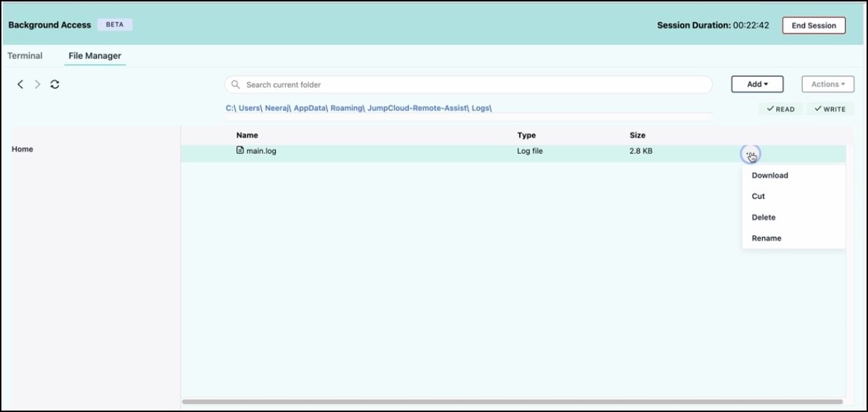Click the search magnifier icon
Viewport: 868px width, 412px height.
point(235,84)
